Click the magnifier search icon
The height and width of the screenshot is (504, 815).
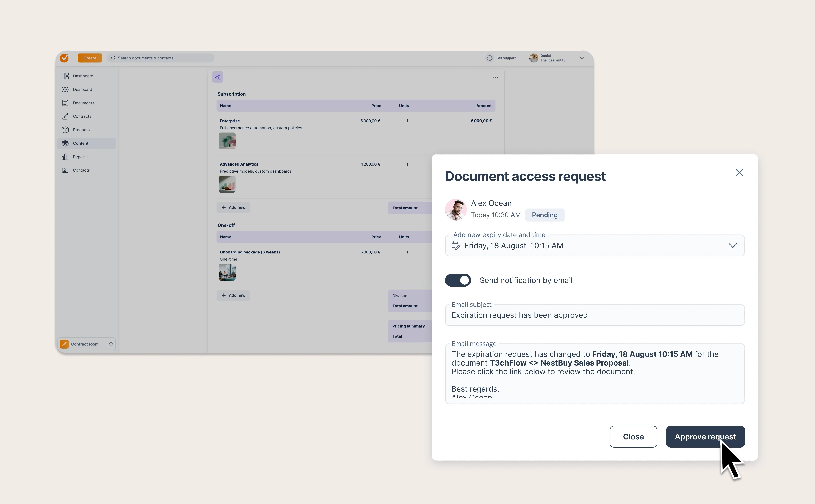pyautogui.click(x=113, y=58)
